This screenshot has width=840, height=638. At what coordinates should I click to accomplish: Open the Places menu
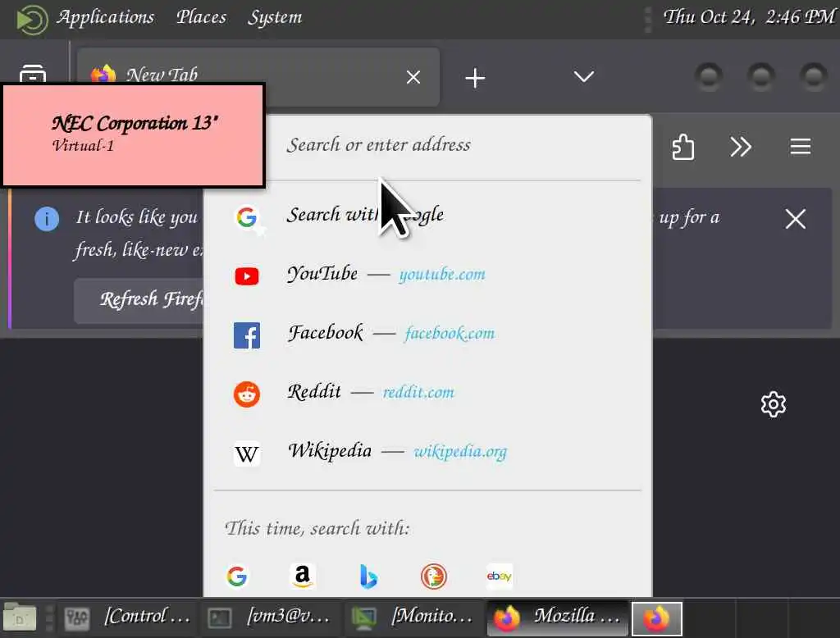202,17
